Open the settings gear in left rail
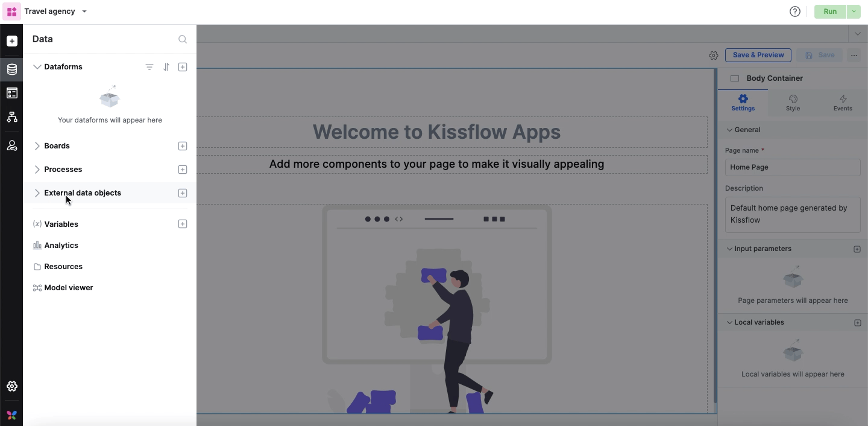Image resolution: width=868 pixels, height=426 pixels. pos(11,386)
